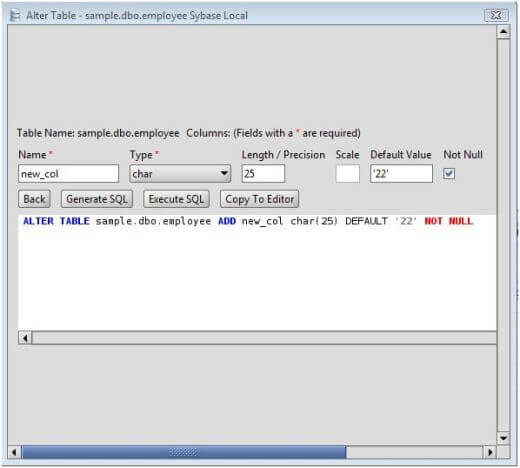Click the Default Value field
Image resolution: width=520 pixels, height=468 pixels.
401,174
